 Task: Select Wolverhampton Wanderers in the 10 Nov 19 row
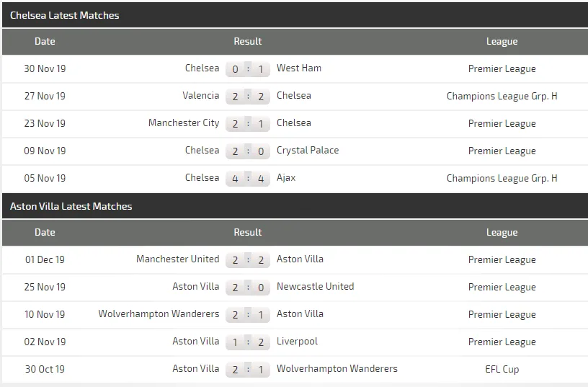(x=159, y=314)
